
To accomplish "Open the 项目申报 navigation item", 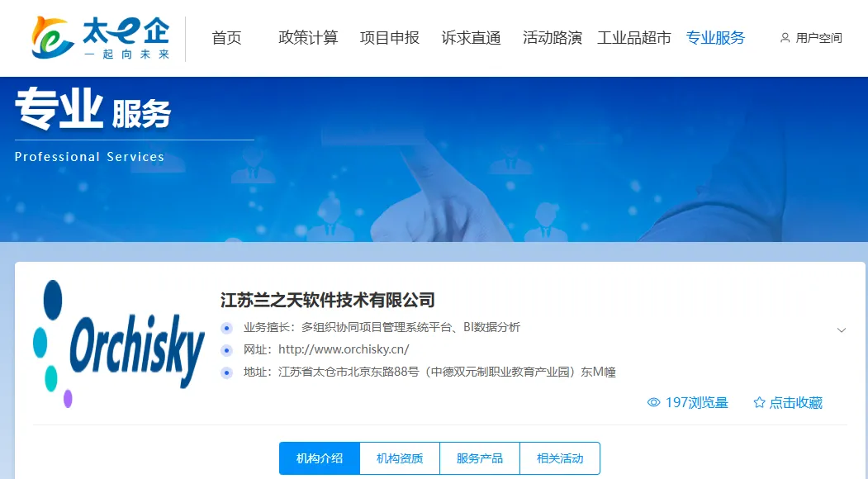I will (x=389, y=38).
